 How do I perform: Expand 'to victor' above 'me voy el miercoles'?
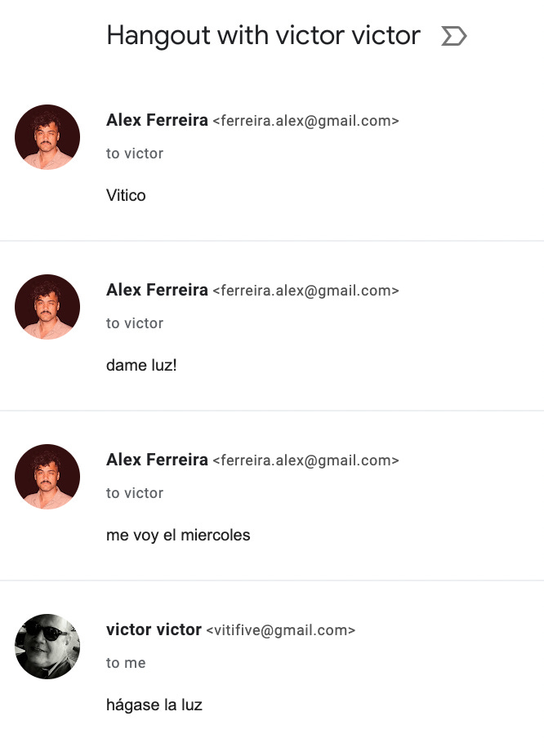coord(135,493)
